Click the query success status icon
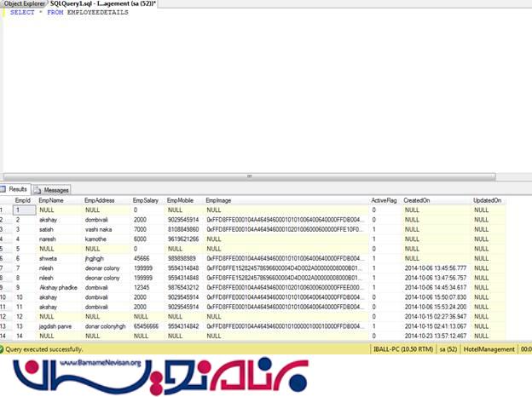The height and width of the screenshot is (397, 532). pos(6,349)
